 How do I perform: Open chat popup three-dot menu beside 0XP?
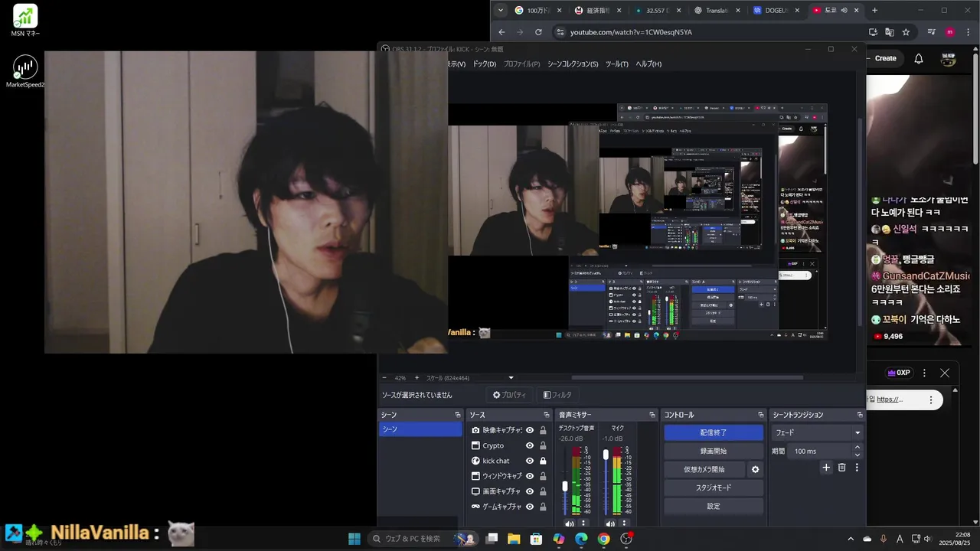pos(924,373)
